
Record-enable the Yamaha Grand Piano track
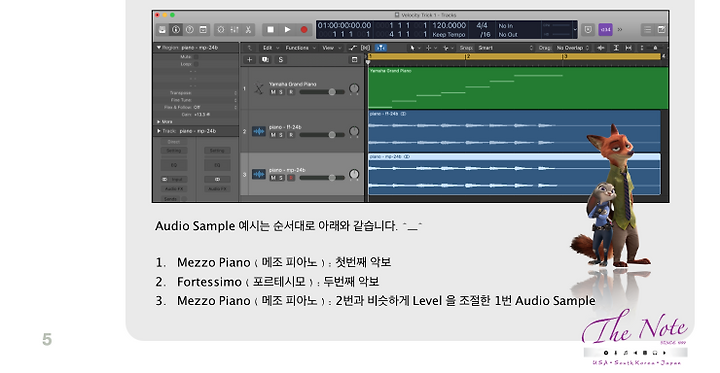click(x=291, y=92)
